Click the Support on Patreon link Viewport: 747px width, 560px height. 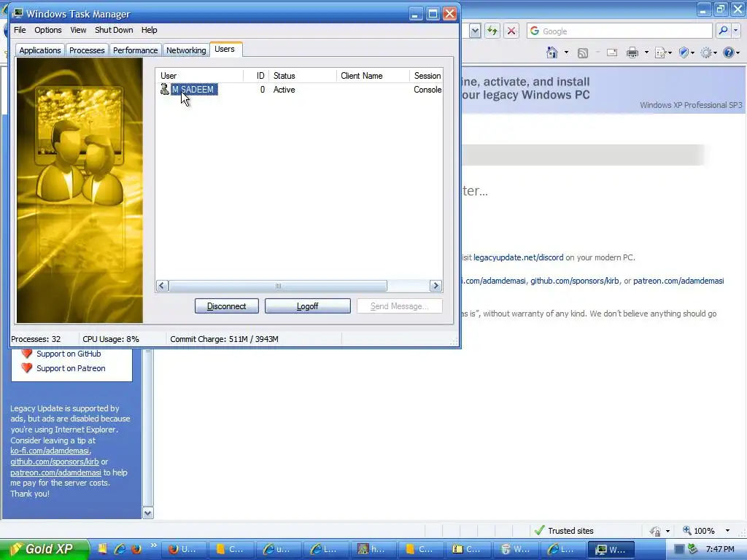[71, 368]
